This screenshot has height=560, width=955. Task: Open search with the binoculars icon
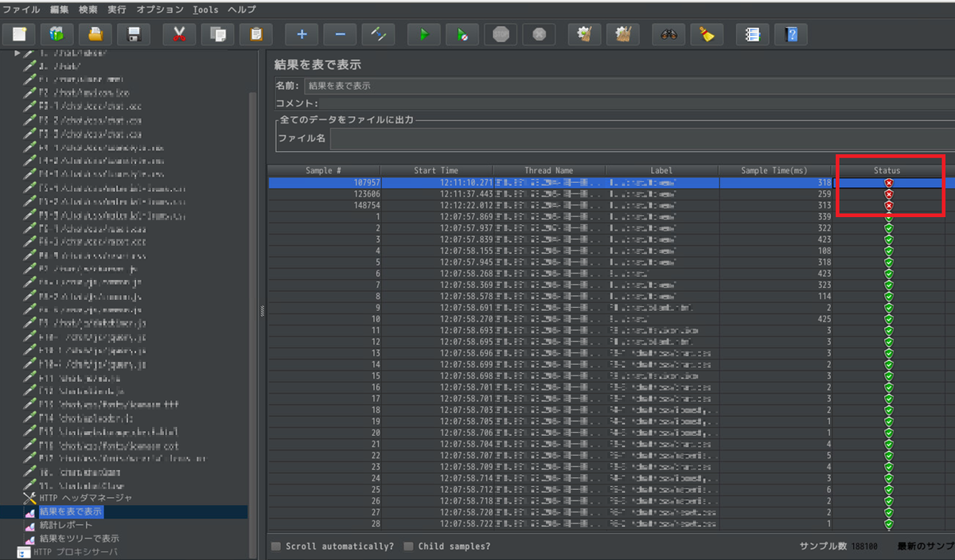point(668,34)
